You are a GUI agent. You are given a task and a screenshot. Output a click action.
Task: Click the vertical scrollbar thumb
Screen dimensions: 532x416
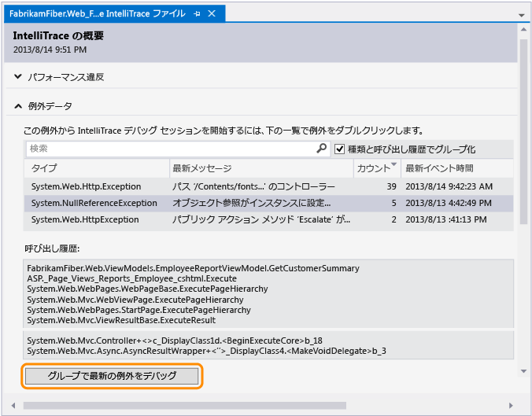point(524,131)
